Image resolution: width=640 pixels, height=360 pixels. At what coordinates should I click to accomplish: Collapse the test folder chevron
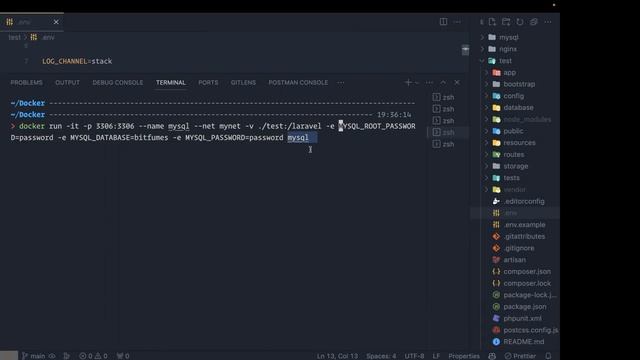[x=482, y=61]
